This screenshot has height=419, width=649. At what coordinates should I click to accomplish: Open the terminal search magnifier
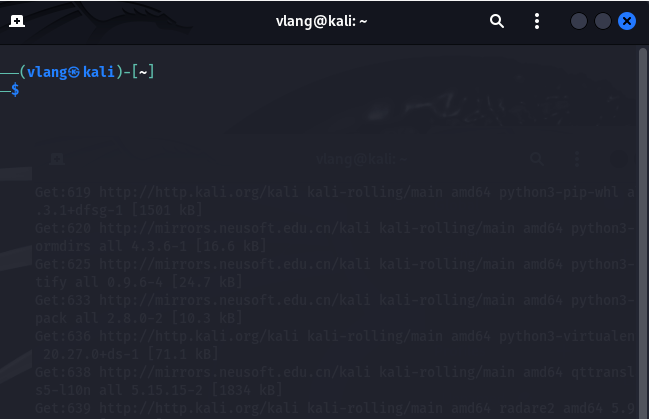point(497,21)
